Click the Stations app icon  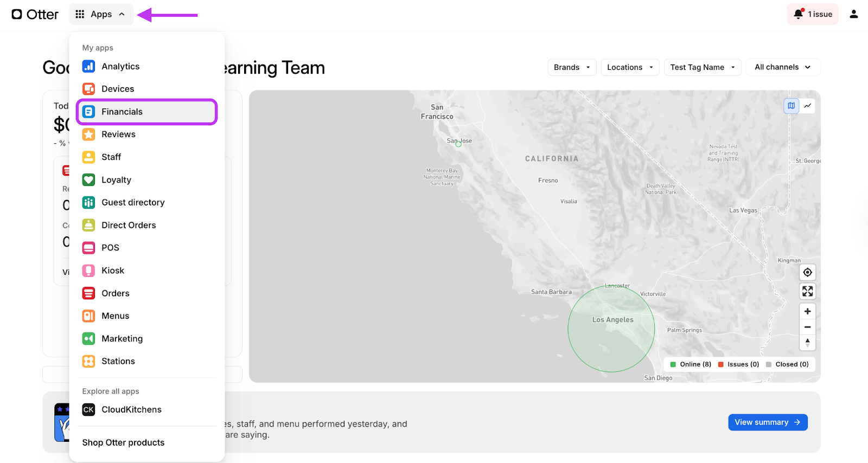click(88, 361)
